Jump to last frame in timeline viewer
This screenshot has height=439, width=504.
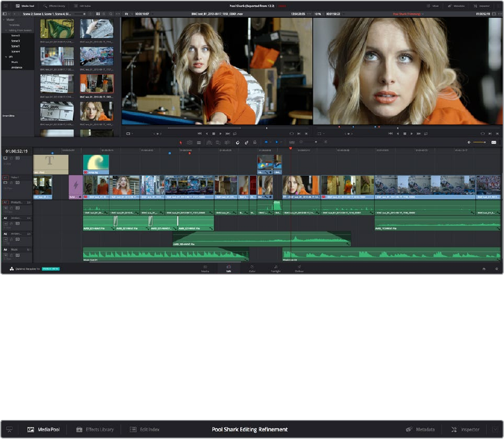(419, 133)
